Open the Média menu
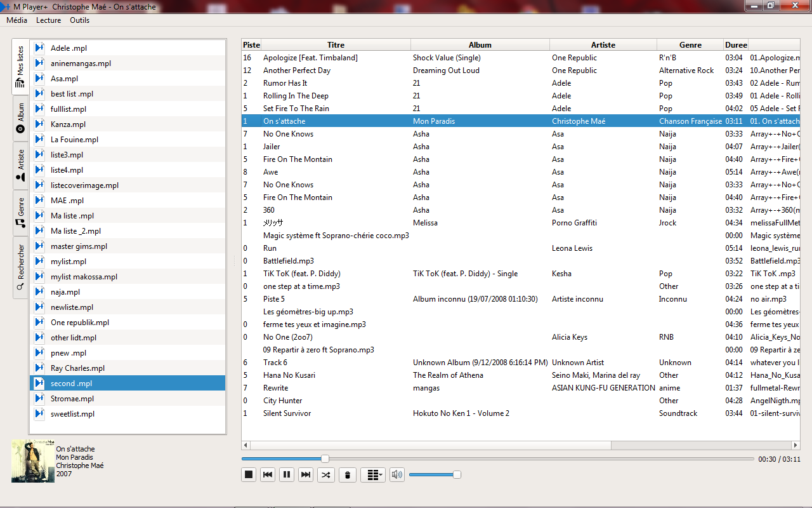 click(x=17, y=20)
